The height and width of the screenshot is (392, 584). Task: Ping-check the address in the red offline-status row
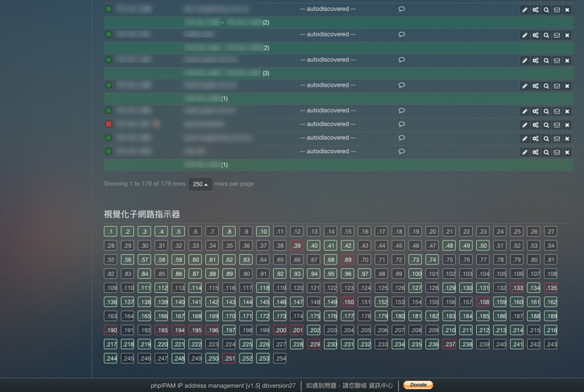(x=535, y=125)
